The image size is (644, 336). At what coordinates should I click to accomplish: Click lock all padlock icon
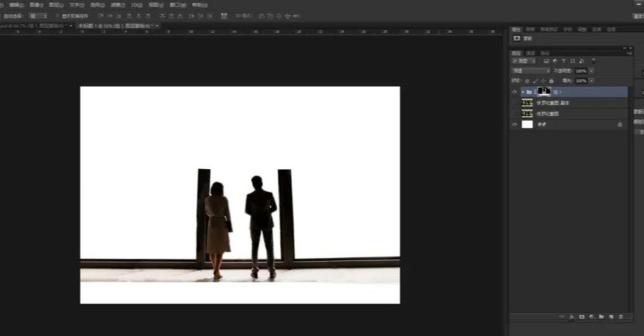[x=551, y=81]
